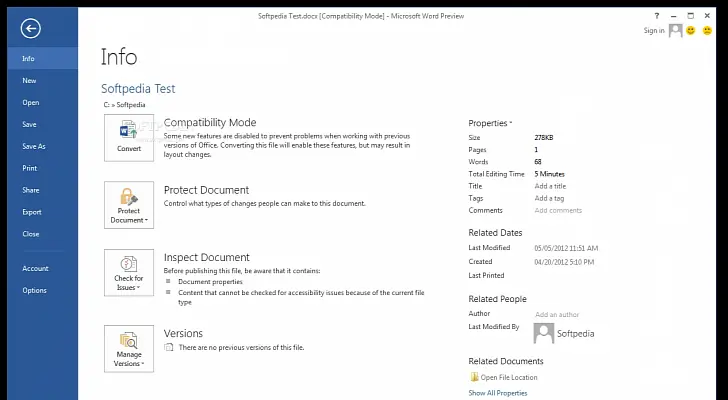This screenshot has height=400, width=728.
Task: Click Save in the sidebar
Action: tap(43, 124)
